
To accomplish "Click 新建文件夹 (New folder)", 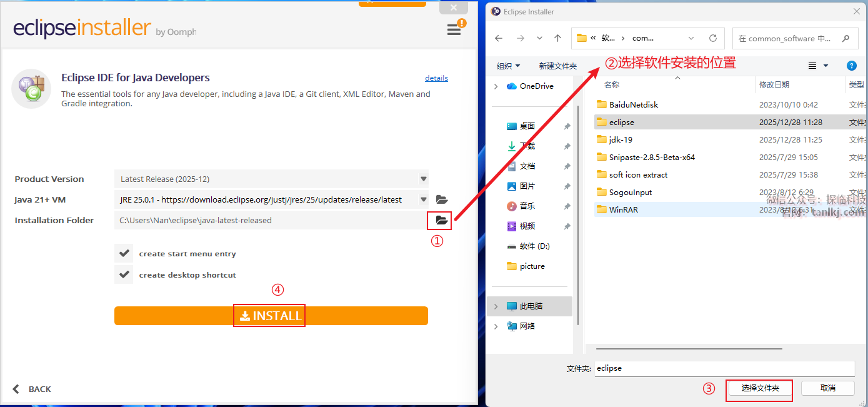I will click(x=558, y=66).
